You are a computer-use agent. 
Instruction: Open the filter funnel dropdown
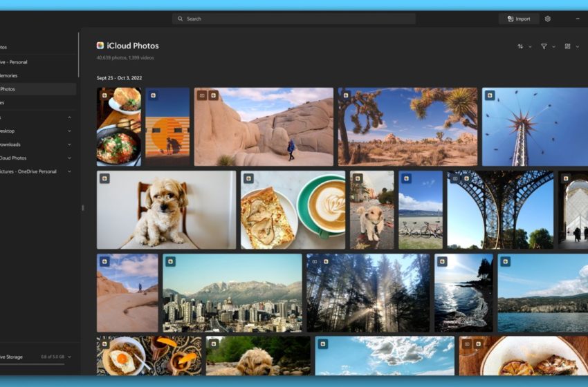click(546, 46)
